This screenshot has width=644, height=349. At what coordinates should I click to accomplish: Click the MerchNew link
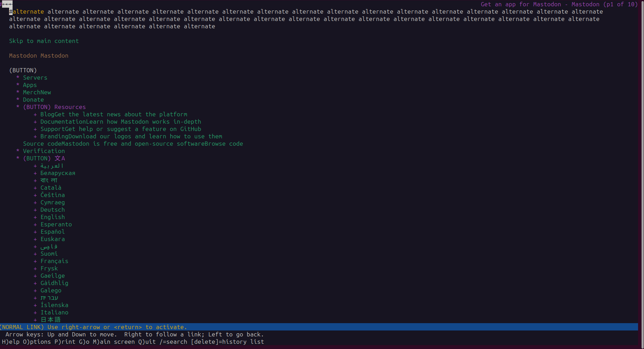37,92
